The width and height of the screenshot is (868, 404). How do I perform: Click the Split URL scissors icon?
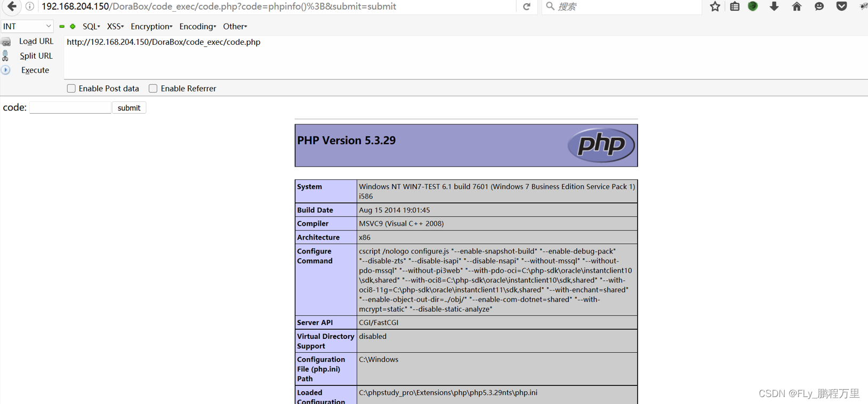point(5,56)
